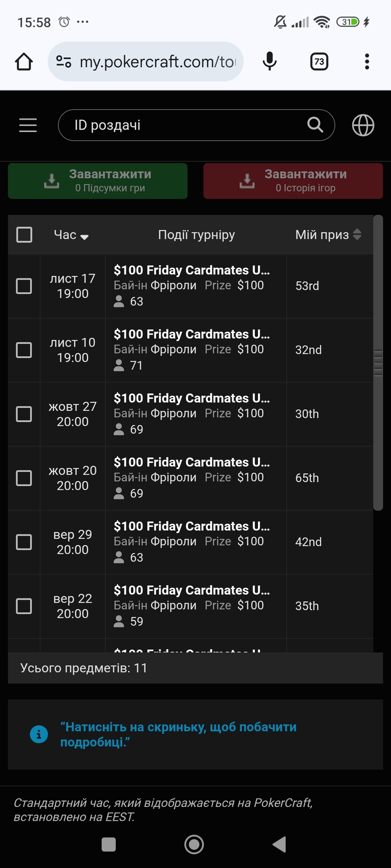Image resolution: width=391 pixels, height=868 pixels.
Task: Download game summaries with green button
Action: (98, 181)
